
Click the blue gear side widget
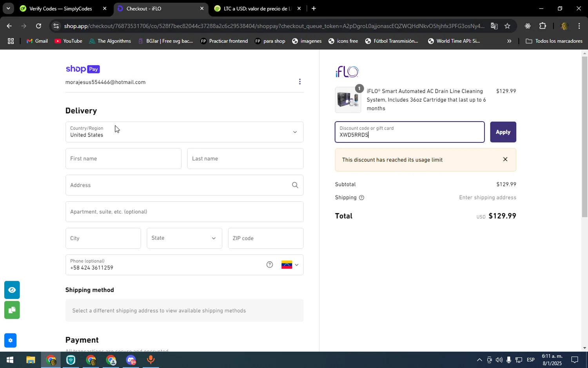(10, 340)
